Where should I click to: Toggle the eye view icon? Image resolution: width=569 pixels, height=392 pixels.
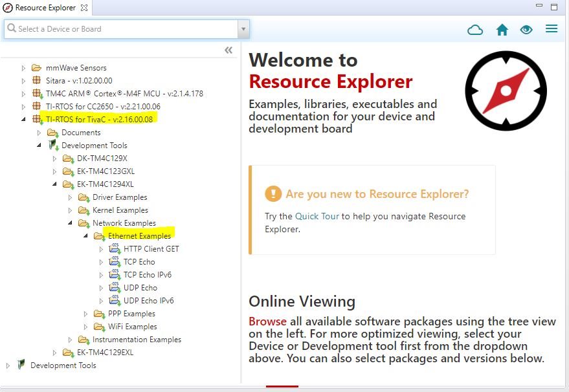click(526, 30)
